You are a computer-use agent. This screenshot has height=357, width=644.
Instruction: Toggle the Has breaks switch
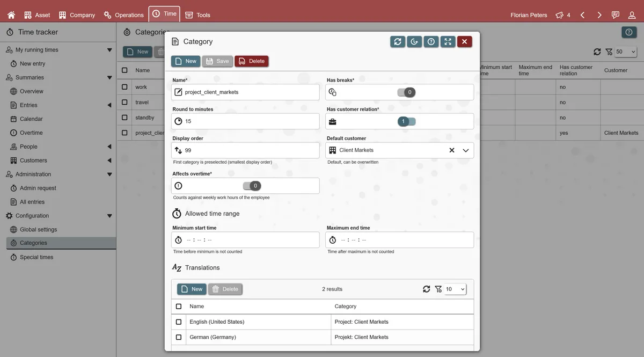[x=406, y=92]
